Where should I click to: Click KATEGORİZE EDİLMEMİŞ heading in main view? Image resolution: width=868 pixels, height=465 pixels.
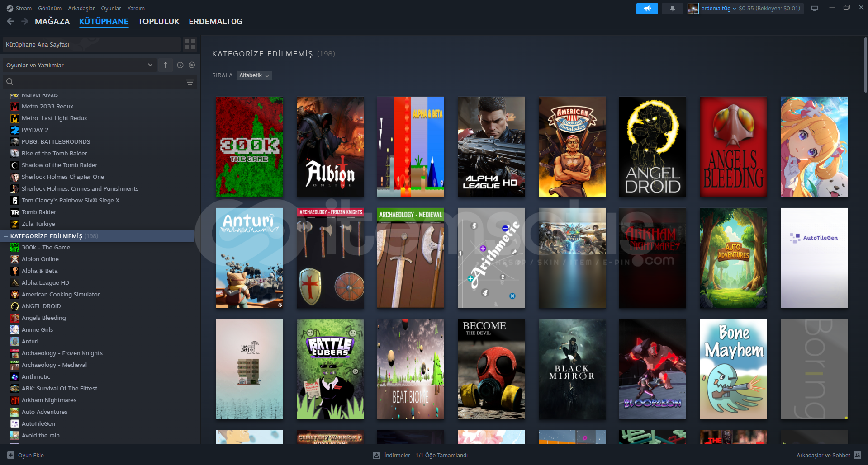pyautogui.click(x=262, y=54)
